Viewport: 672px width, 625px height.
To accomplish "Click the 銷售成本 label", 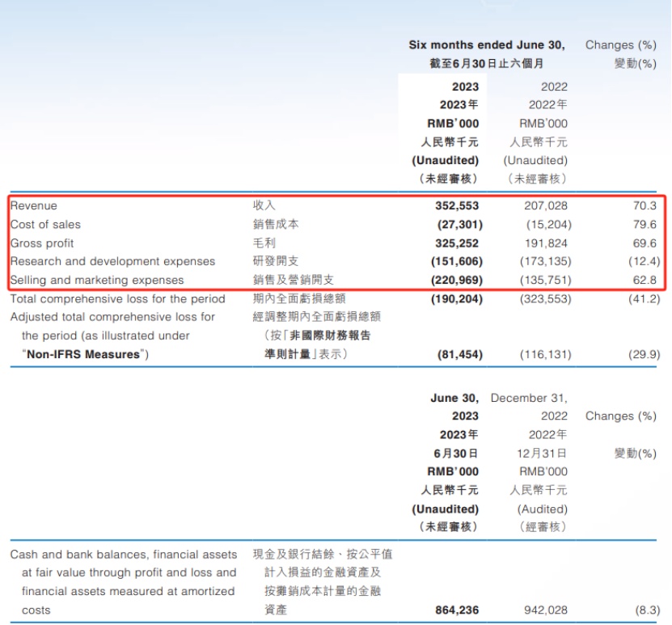I will 276,225.
